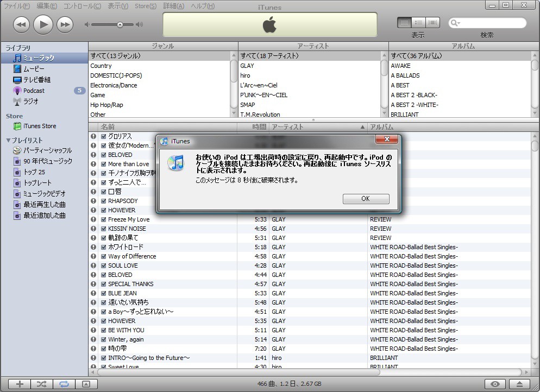The width and height of the screenshot is (540, 392).
Task: Open the ヘルプ menu
Action: click(x=203, y=6)
